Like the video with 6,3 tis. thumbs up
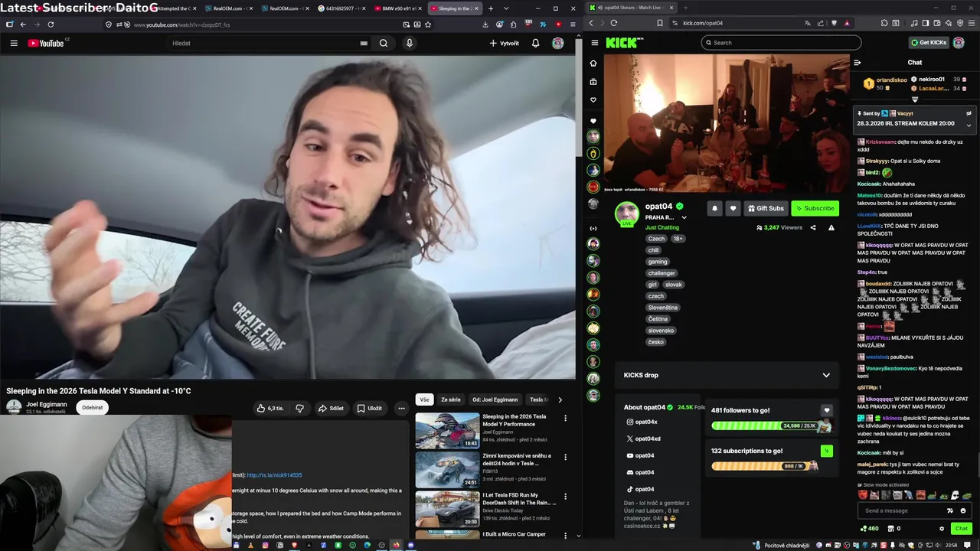Screen dimensions: 980x551 point(270,408)
